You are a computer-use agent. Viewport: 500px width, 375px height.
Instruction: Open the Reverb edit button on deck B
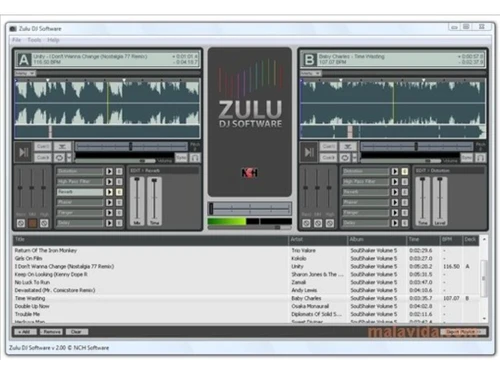pos(405,192)
